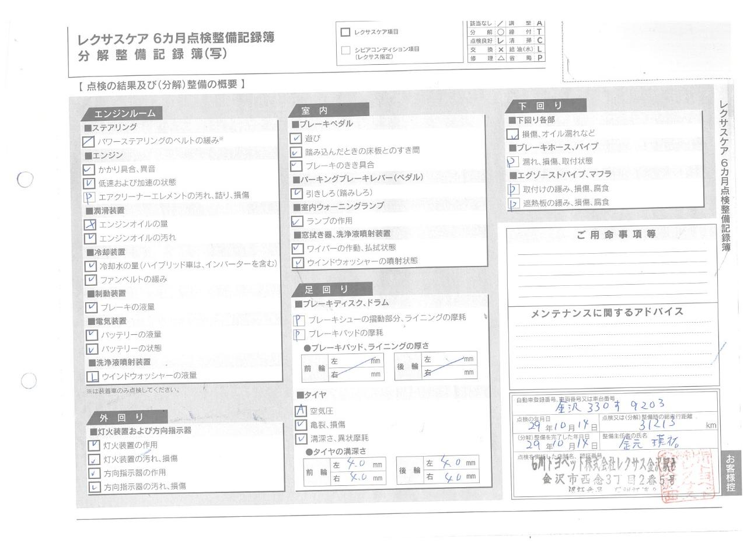Viewport: 747px width, 560px height.
Task: Toggle パワーステアリングのベルトの緩み checkbox
Action: point(88,141)
